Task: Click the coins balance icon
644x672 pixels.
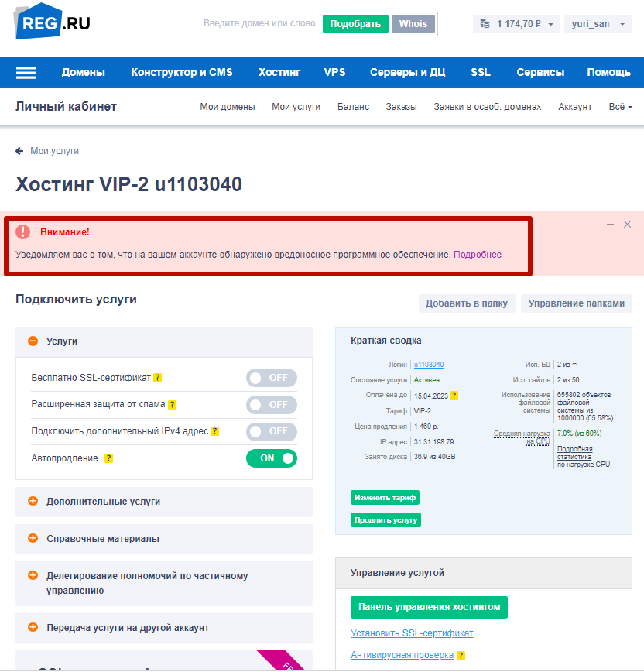Action: [x=485, y=23]
